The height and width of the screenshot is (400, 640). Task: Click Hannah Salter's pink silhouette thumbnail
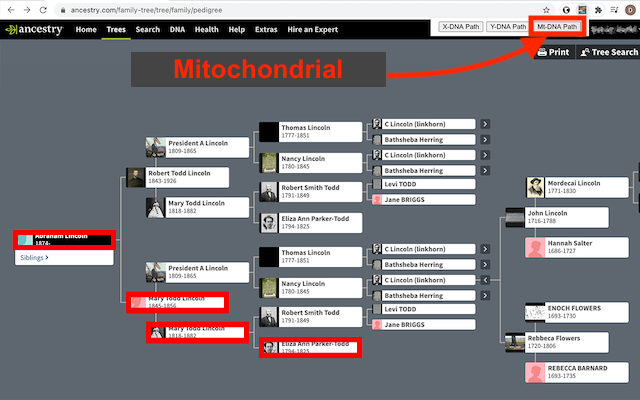point(535,247)
